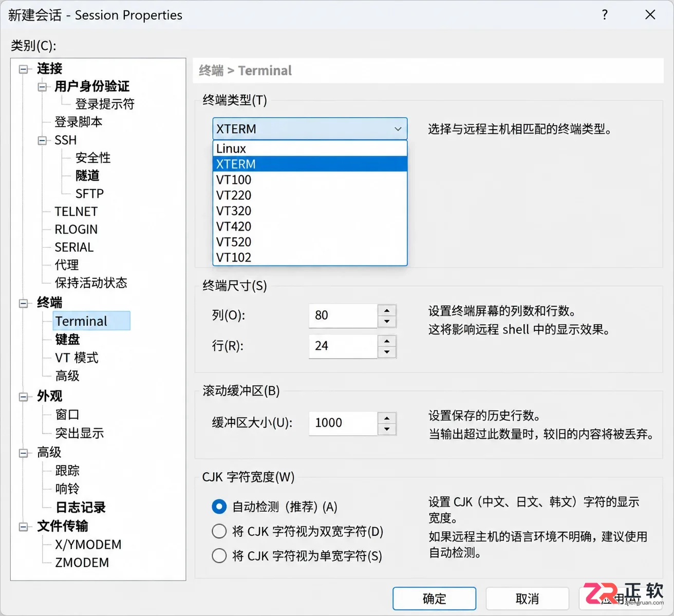
Task: Click the buffer size field showing 1000
Action: click(x=343, y=423)
